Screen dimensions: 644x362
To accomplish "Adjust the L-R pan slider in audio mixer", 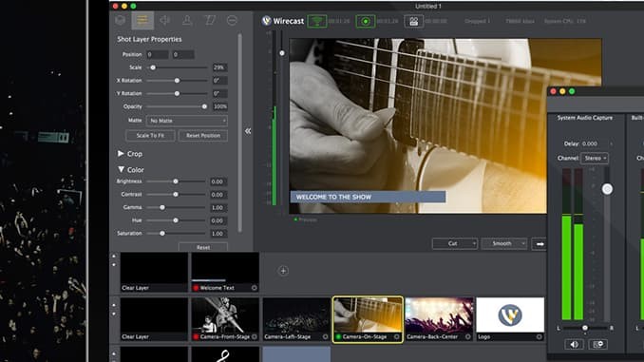I will pyautogui.click(x=585, y=328).
